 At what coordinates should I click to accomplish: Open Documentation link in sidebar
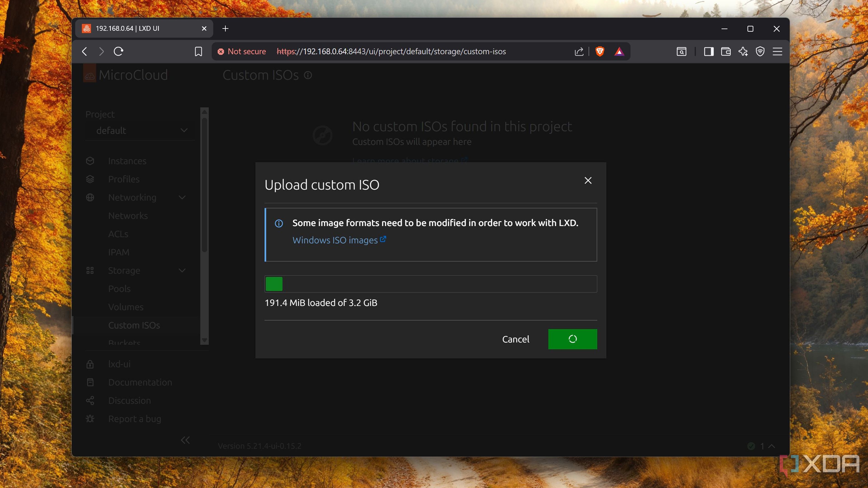coord(140,382)
